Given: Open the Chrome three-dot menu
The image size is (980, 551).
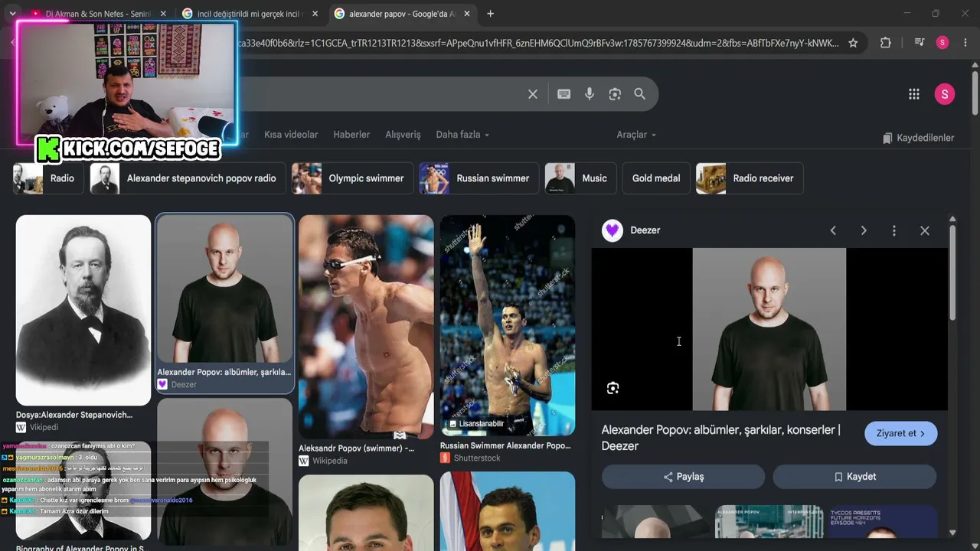Looking at the screenshot, I should 965,43.
